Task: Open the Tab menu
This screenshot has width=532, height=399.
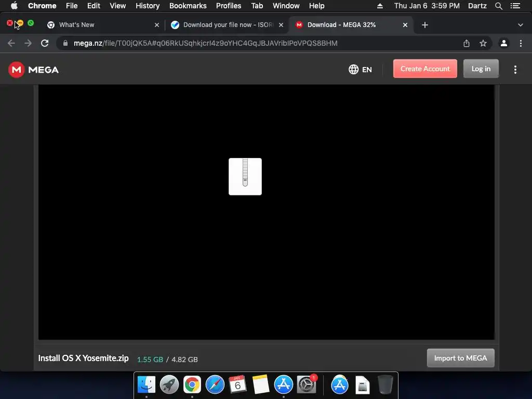Action: point(257,6)
